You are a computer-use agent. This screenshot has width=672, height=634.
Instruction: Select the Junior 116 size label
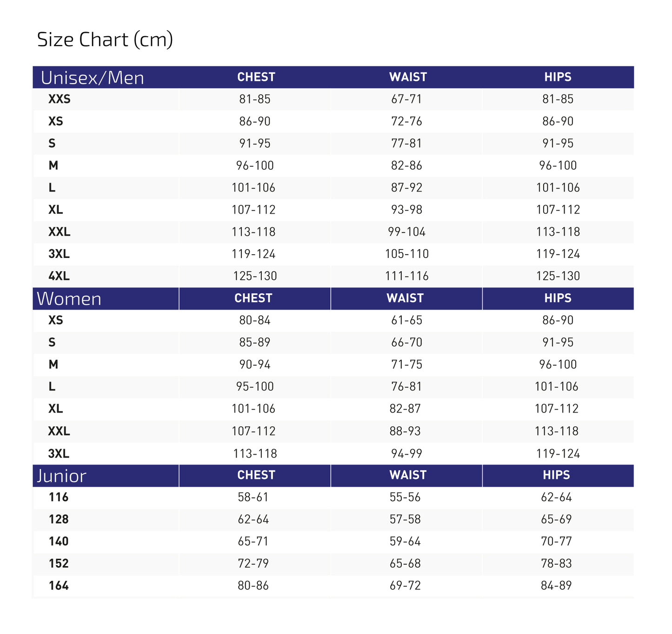point(59,497)
